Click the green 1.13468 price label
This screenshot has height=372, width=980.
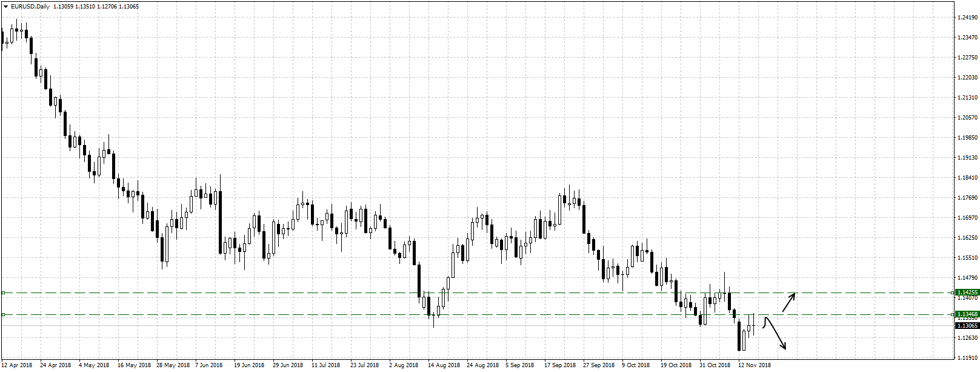pyautogui.click(x=967, y=314)
